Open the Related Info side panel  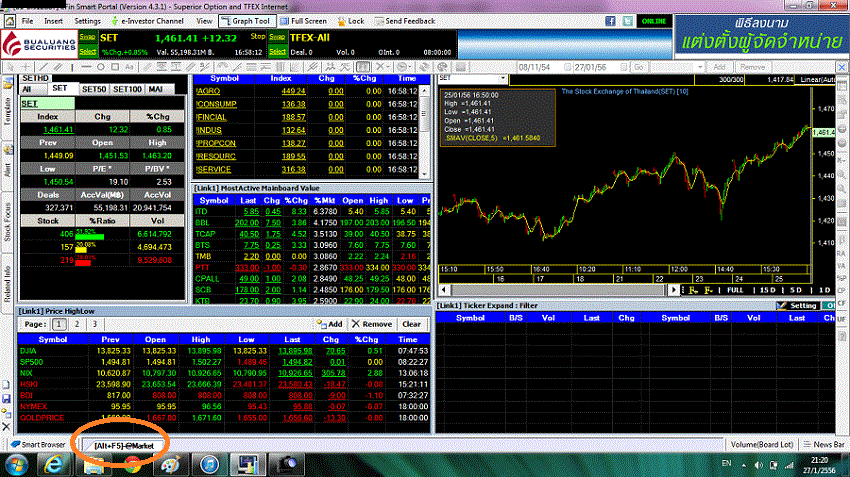pyautogui.click(x=7, y=285)
